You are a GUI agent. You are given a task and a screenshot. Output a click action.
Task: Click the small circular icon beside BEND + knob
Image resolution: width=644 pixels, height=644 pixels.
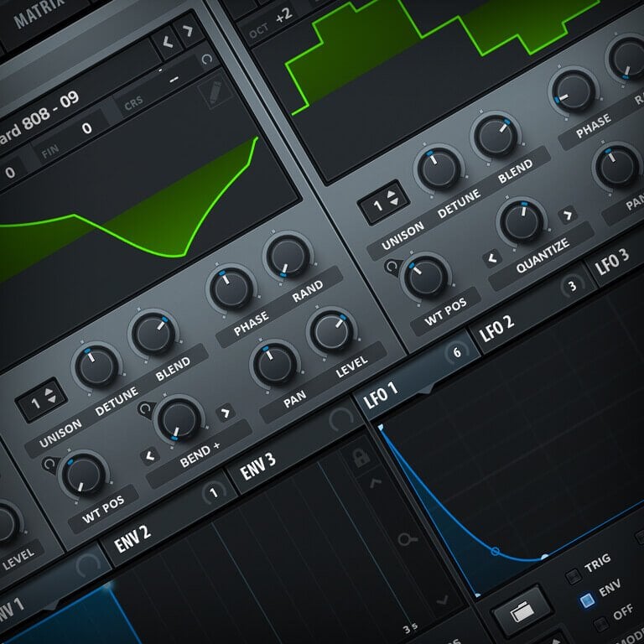point(145,410)
